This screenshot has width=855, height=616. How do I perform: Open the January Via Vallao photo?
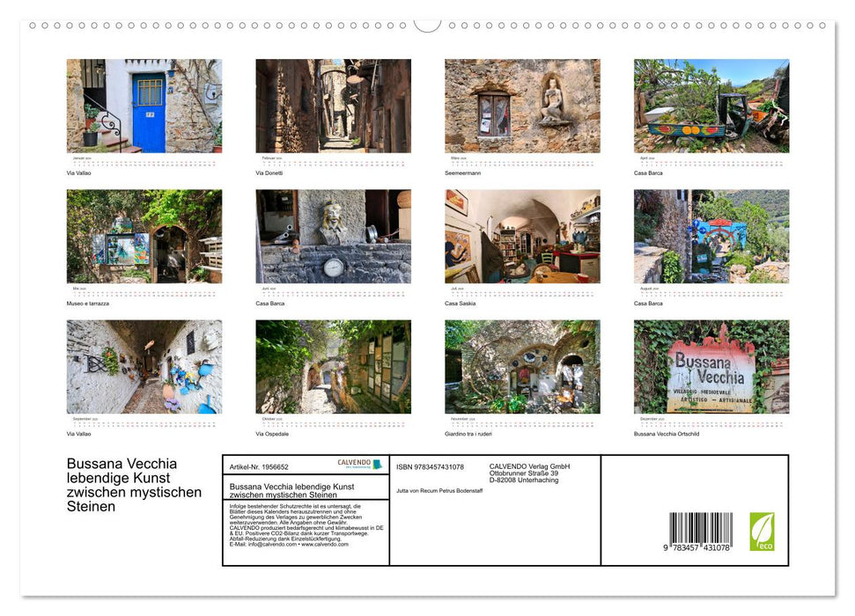pyautogui.click(x=144, y=105)
